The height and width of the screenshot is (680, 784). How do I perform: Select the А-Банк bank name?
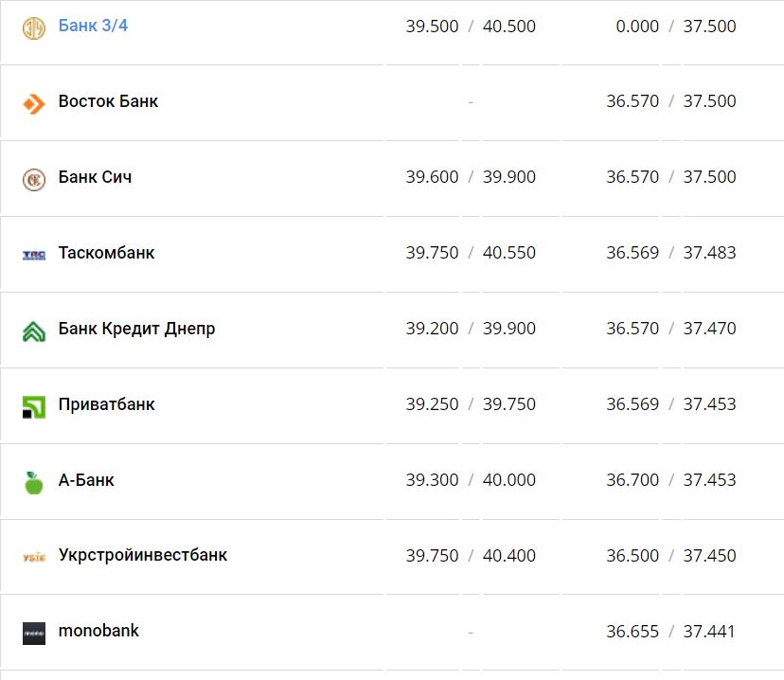point(86,480)
